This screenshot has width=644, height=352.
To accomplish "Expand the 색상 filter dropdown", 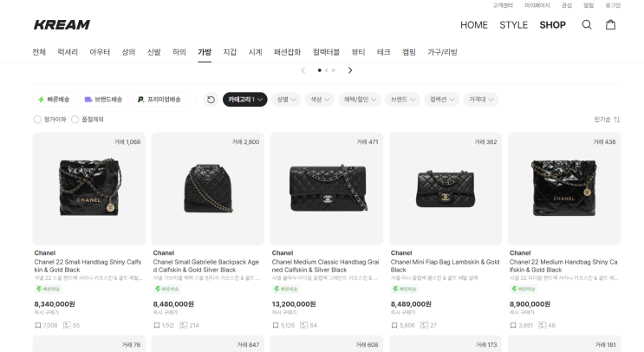I will point(320,100).
